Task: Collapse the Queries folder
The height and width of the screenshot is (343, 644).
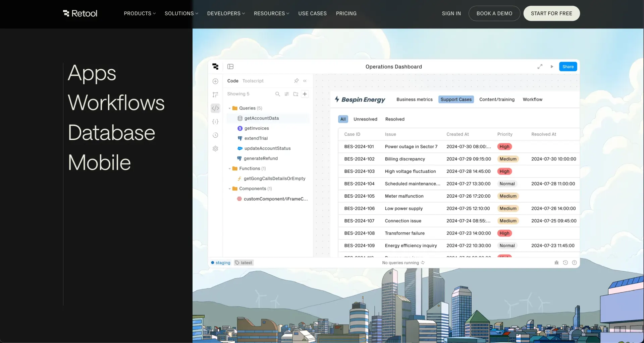Action: 229,108
